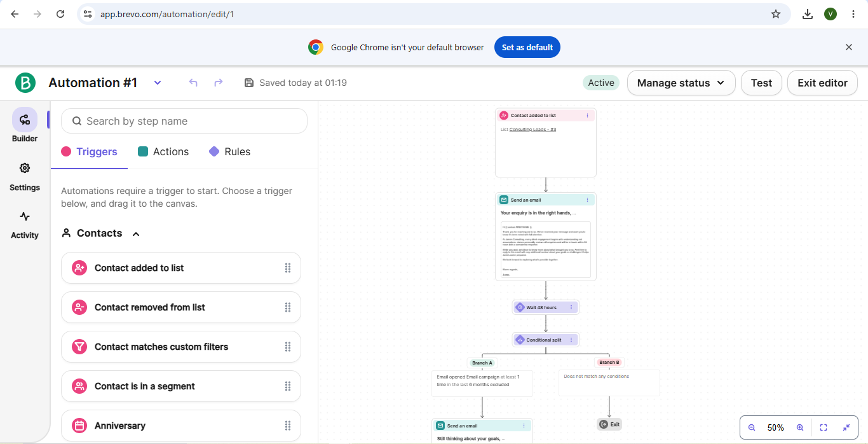Open menu on Conditional split node

click(571, 340)
